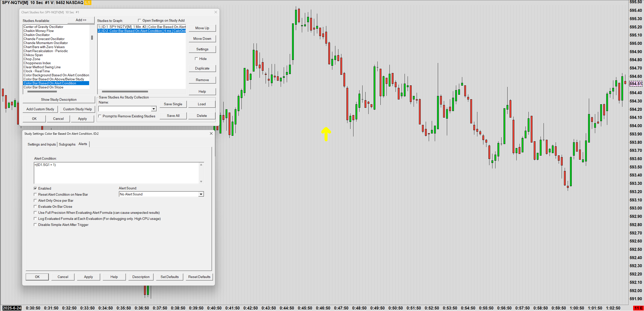Viewport: 644px width, 311px height.
Task: Check Evaluate On Bar Close
Action: [x=35, y=206]
